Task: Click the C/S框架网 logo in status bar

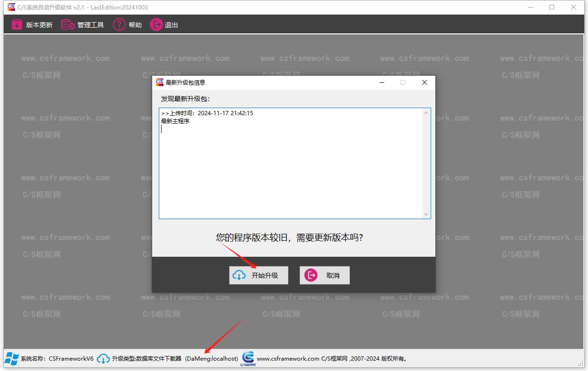Action: click(x=248, y=358)
